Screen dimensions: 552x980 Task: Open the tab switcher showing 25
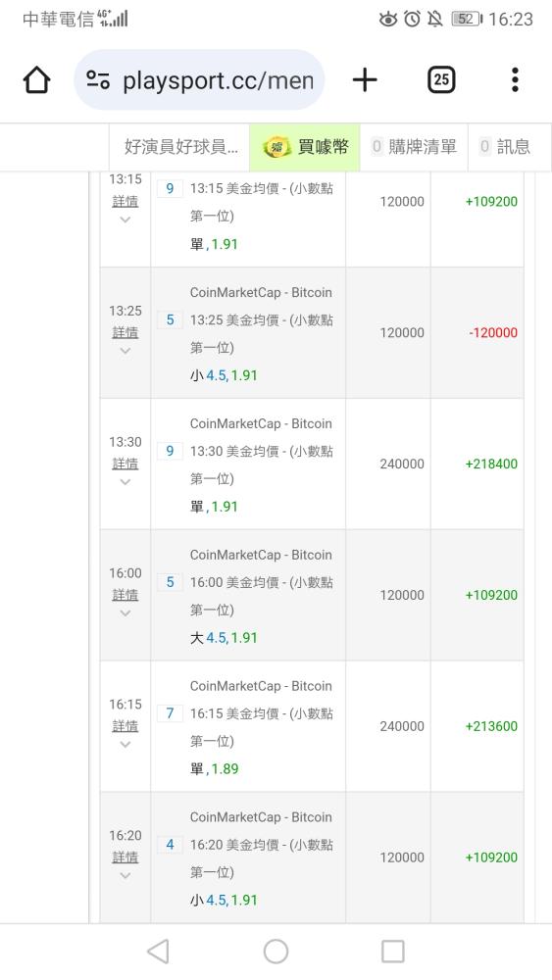(441, 79)
